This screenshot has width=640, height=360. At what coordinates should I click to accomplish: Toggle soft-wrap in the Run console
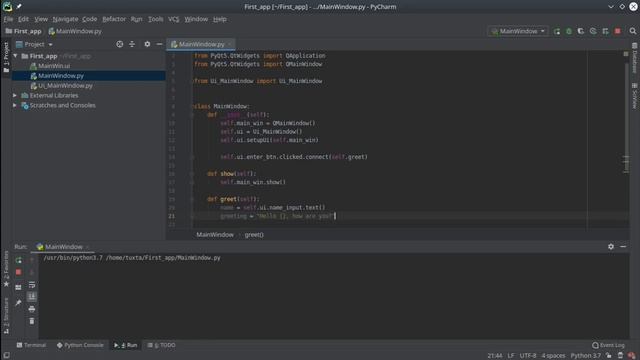32,285
